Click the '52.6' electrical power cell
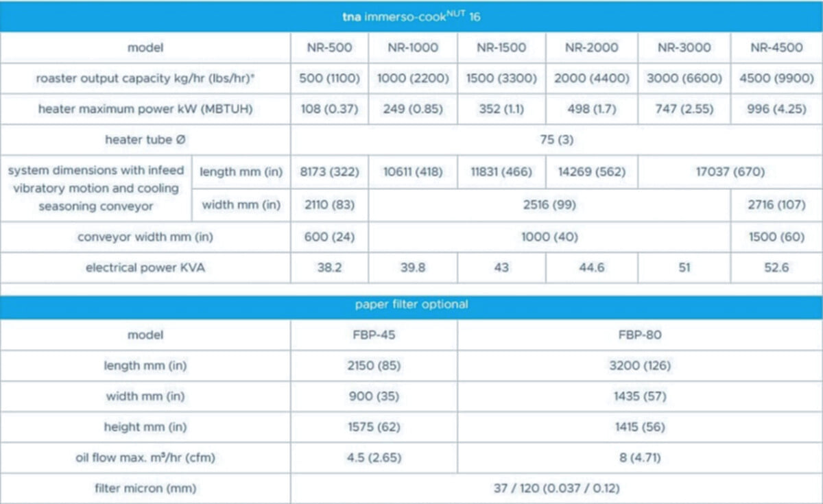 coord(776,267)
